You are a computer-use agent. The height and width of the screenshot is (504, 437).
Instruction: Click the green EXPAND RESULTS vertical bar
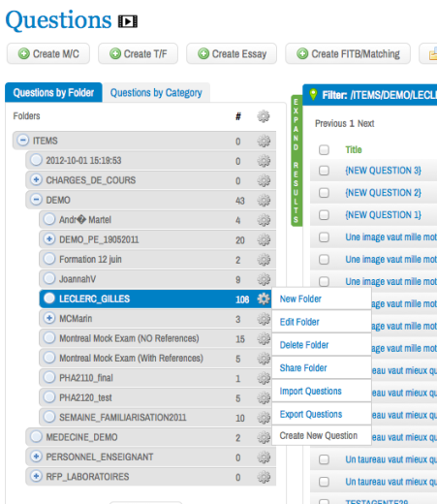(x=297, y=161)
